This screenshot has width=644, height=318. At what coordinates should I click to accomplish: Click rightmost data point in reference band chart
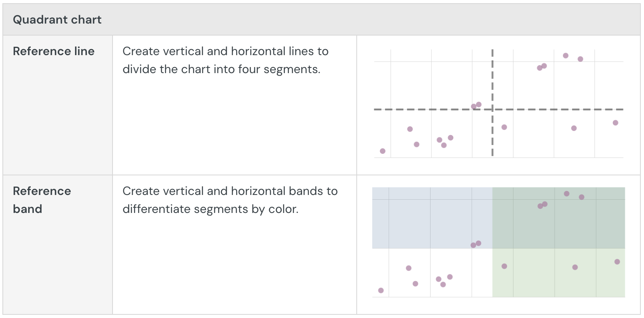(x=617, y=262)
